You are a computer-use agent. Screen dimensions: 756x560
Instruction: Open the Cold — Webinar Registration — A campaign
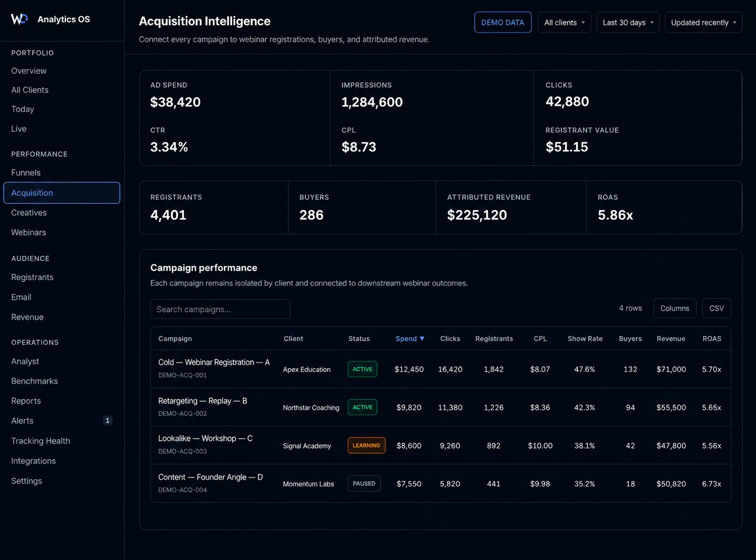click(x=214, y=362)
